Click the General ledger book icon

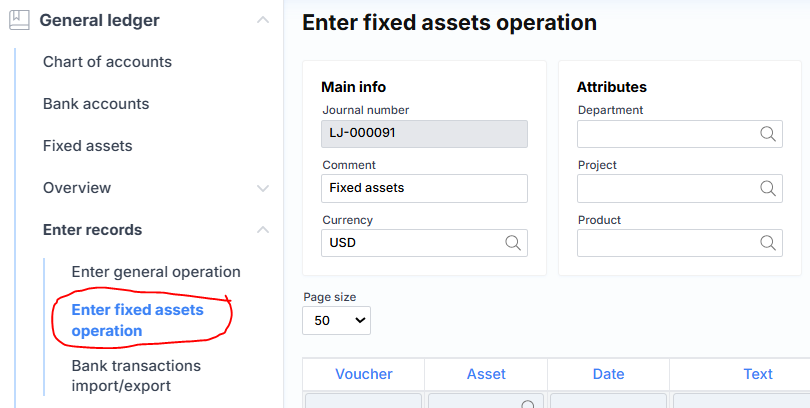click(18, 19)
